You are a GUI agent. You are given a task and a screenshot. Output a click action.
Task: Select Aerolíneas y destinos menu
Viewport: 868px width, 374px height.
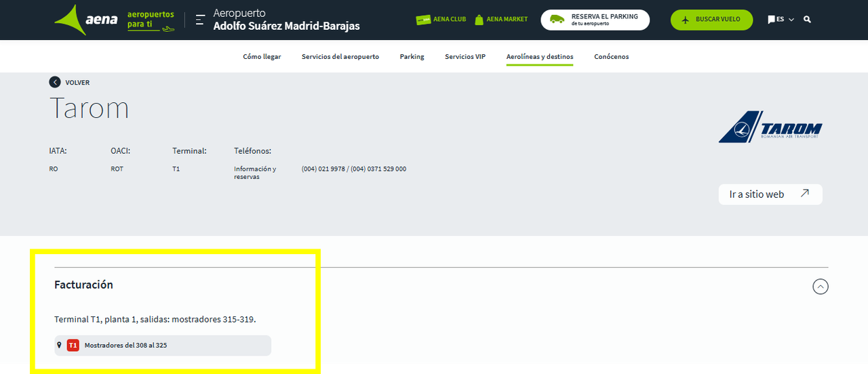(x=540, y=57)
